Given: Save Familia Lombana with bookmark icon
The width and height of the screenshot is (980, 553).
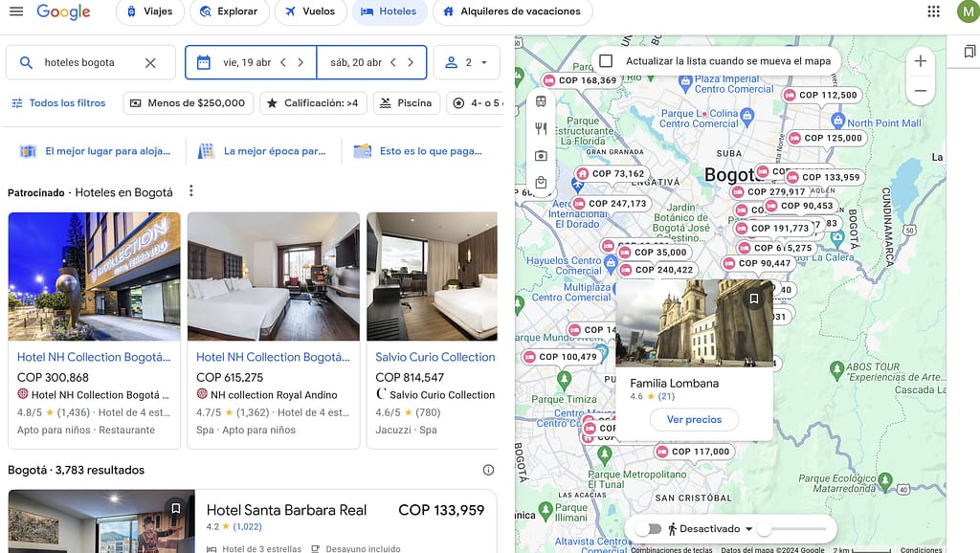Looking at the screenshot, I should (x=754, y=299).
